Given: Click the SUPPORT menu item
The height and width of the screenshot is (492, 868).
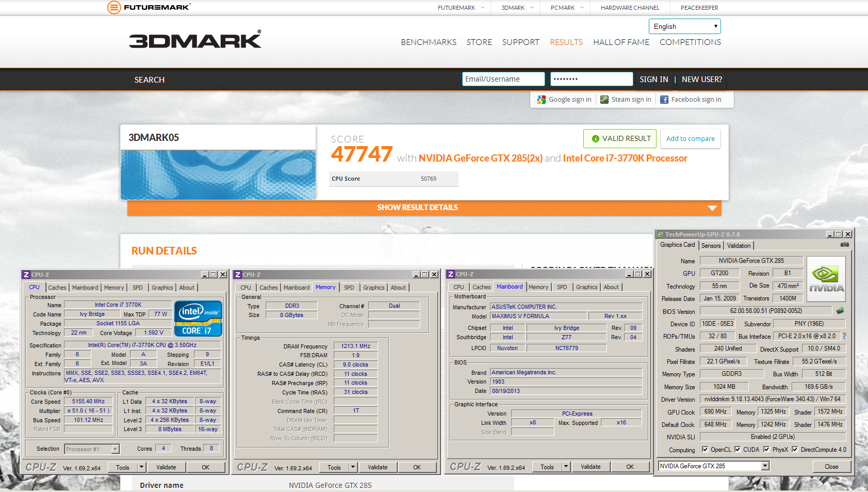Looking at the screenshot, I should 520,42.
